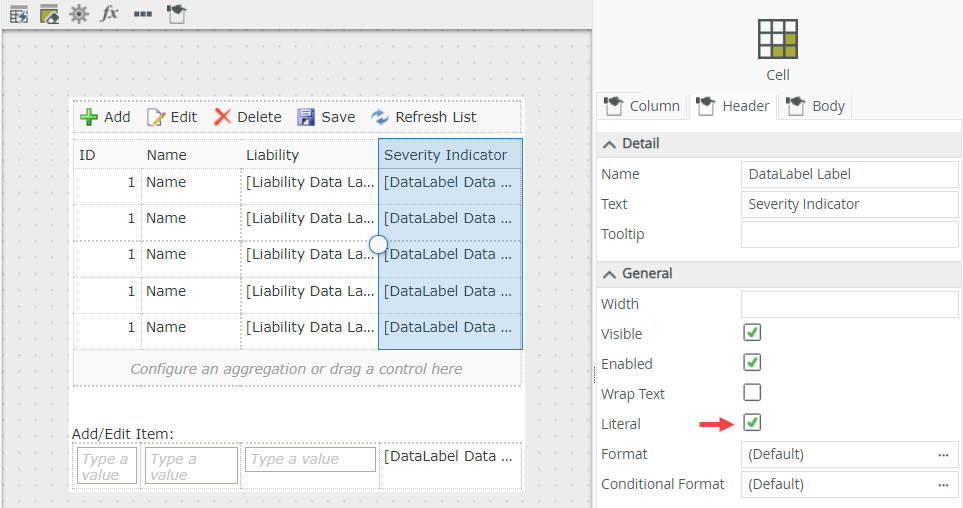Screen dimensions: 963x508
Task: Click the three-dots icon in top toolbar
Action: (142, 14)
